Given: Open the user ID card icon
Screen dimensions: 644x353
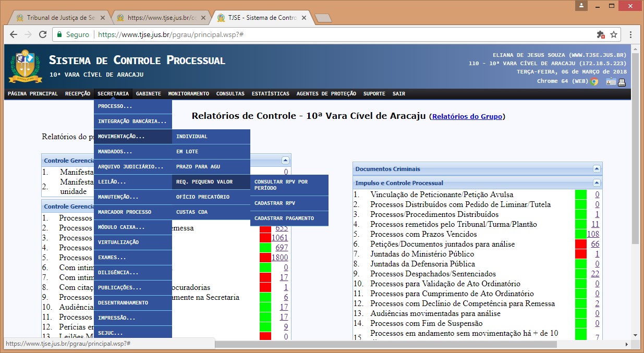Looking at the screenshot, I should click(x=611, y=82).
